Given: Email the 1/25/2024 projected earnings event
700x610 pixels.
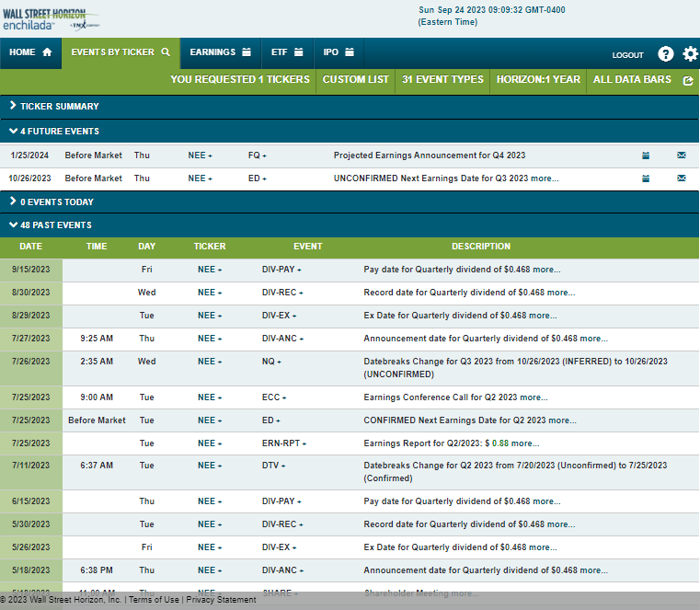Looking at the screenshot, I should (682, 155).
